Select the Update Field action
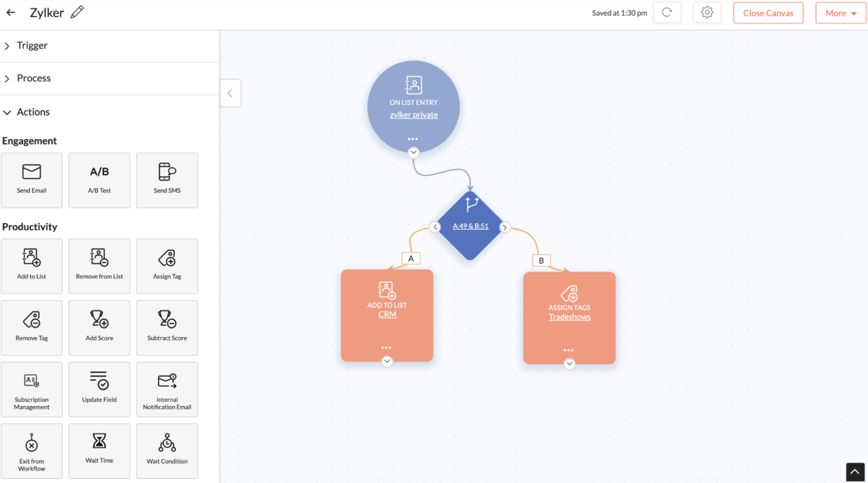This screenshot has width=868, height=483. [99, 389]
